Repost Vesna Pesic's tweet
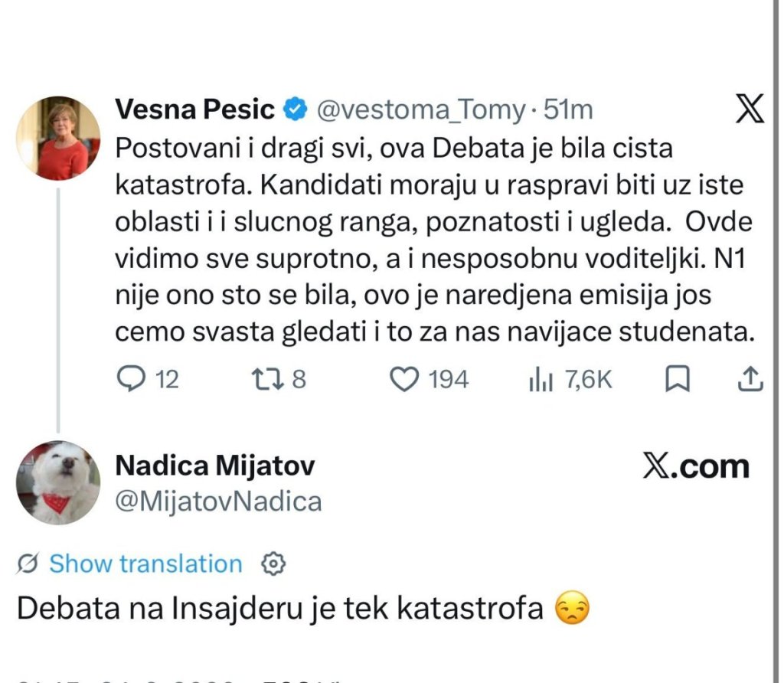This screenshot has height=683, width=784. (267, 379)
